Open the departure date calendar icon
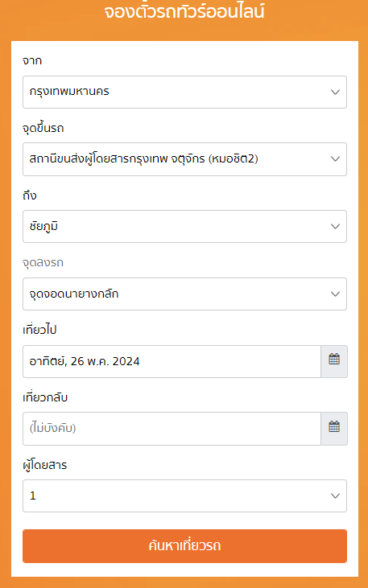 coord(334,361)
